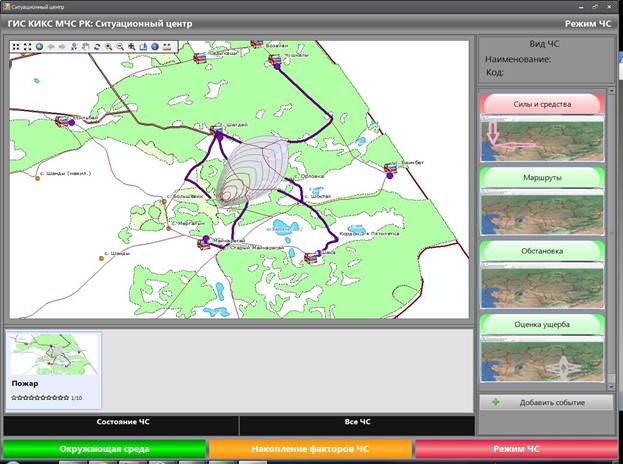This screenshot has height=464, width=623.
Task: Select the Оценка ущерба section header
Action: point(541,324)
